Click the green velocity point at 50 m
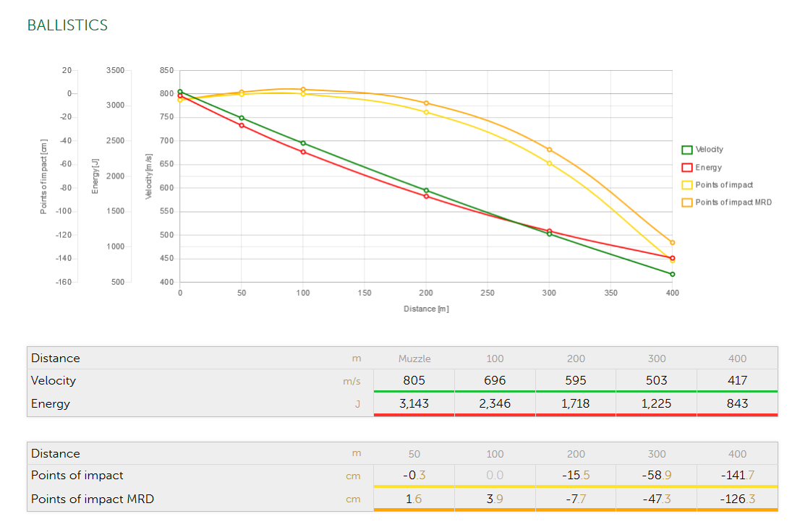 coord(242,118)
